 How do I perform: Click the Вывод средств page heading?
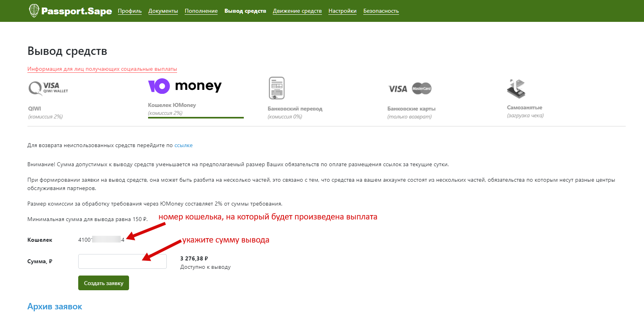[x=67, y=51]
